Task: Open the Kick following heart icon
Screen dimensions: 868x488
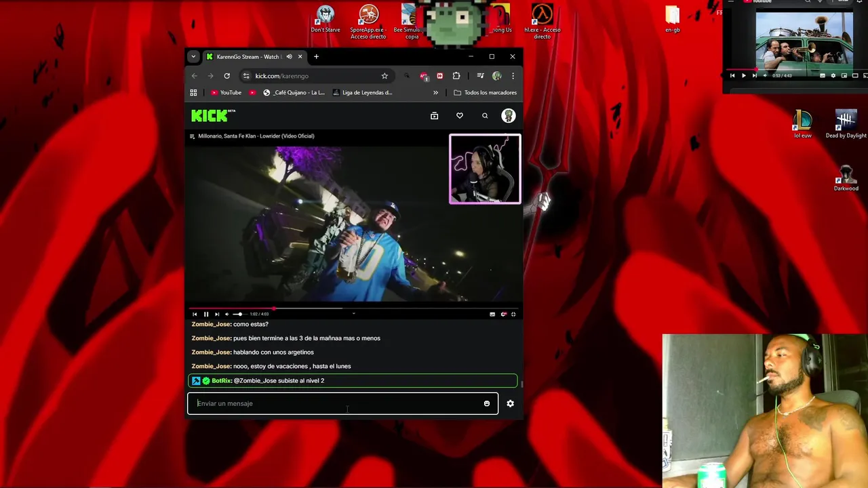Action: (460, 116)
